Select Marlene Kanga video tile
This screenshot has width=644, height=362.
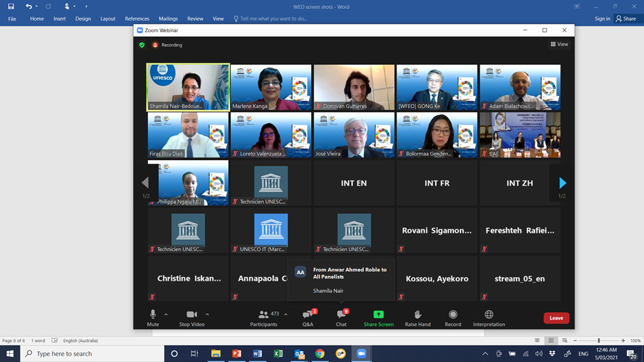click(x=271, y=87)
